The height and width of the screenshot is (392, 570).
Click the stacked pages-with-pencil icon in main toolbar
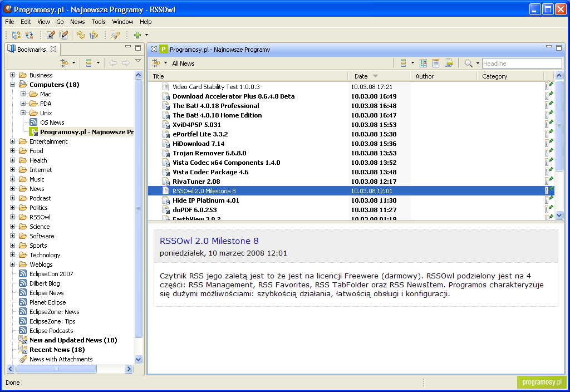coord(63,35)
